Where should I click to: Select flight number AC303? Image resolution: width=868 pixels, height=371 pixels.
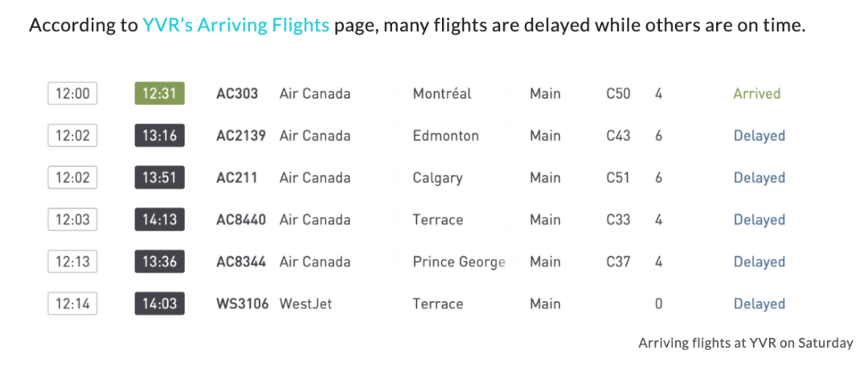coord(237,94)
